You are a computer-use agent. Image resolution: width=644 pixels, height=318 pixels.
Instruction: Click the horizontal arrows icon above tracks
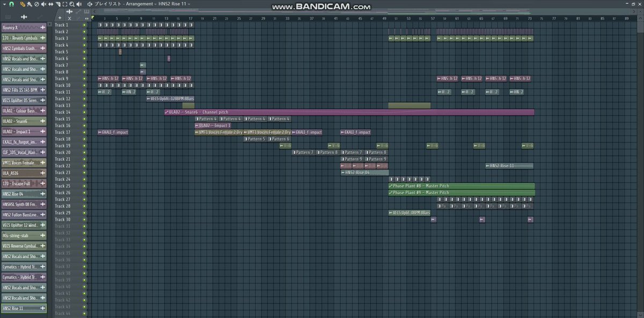(86, 18)
